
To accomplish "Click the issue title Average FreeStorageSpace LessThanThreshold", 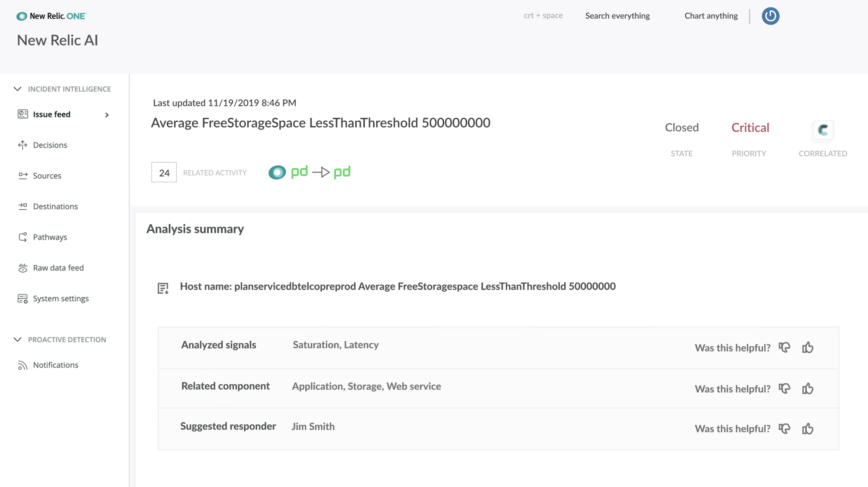I will tap(320, 123).
